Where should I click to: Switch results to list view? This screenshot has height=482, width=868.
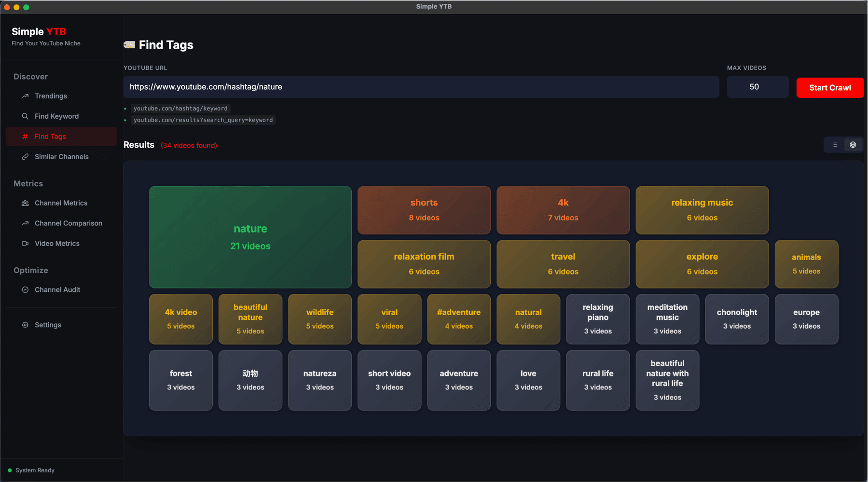[835, 145]
